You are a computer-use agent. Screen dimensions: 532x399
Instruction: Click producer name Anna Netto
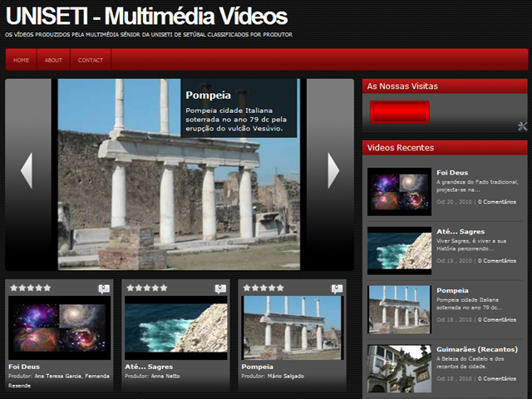(165, 377)
